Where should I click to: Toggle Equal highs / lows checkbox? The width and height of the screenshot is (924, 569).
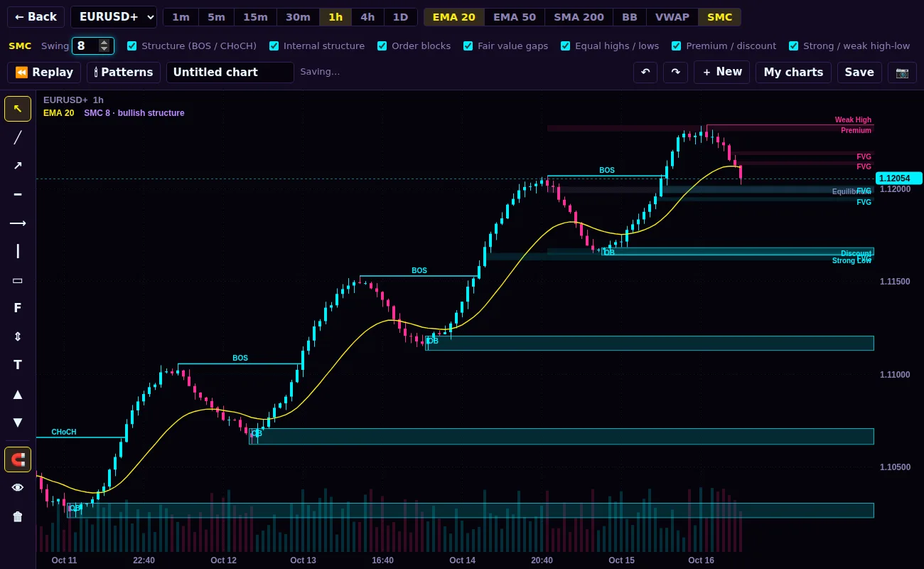(x=565, y=46)
